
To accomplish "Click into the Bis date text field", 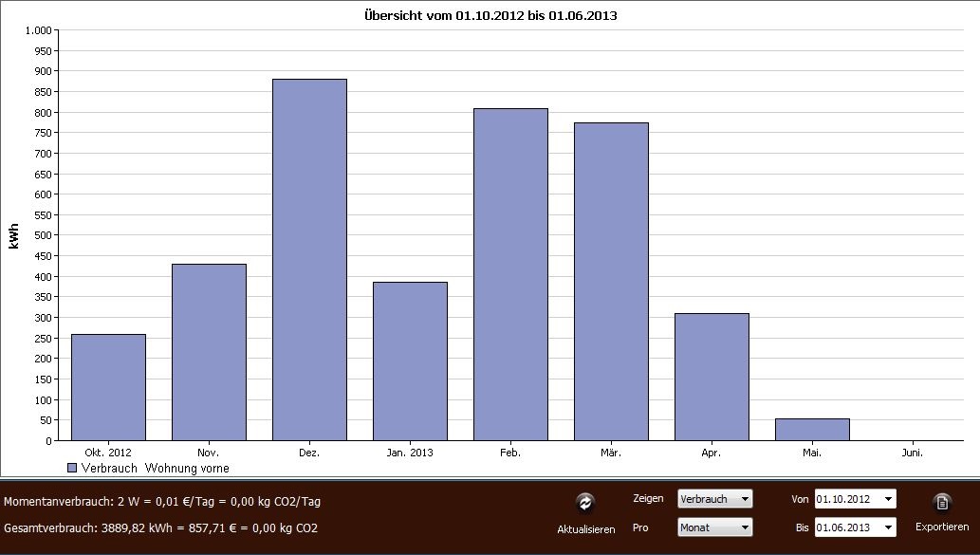I will (x=846, y=527).
